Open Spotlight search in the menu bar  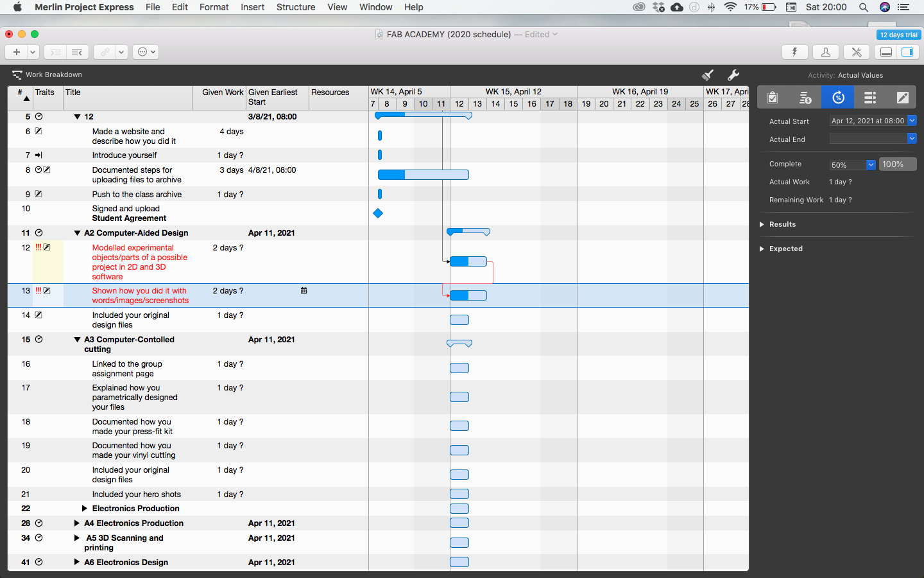(864, 7)
